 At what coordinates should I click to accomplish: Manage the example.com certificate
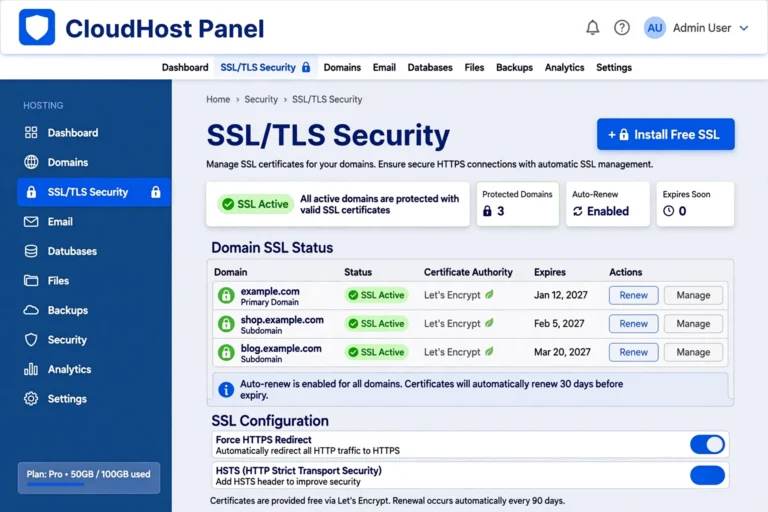[x=693, y=295]
